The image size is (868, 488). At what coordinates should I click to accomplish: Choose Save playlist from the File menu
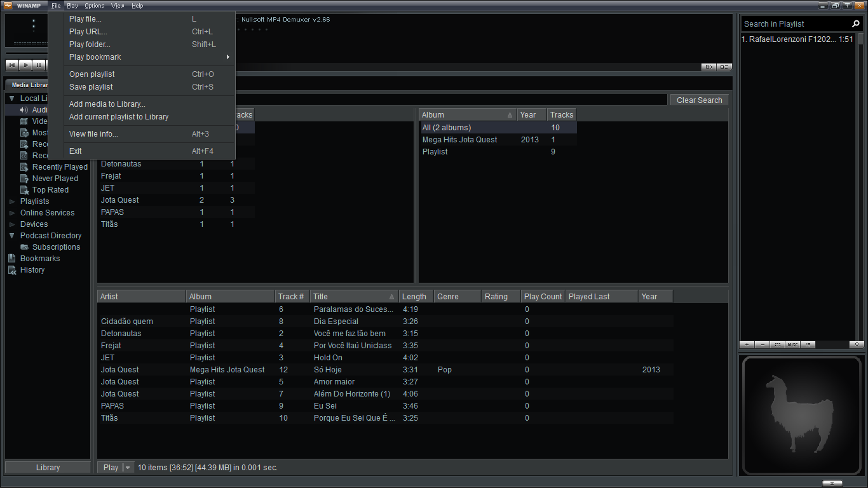pyautogui.click(x=91, y=87)
